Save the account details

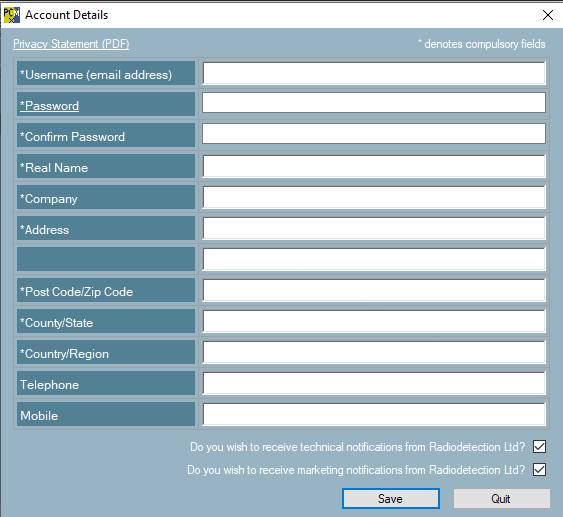coord(391,498)
